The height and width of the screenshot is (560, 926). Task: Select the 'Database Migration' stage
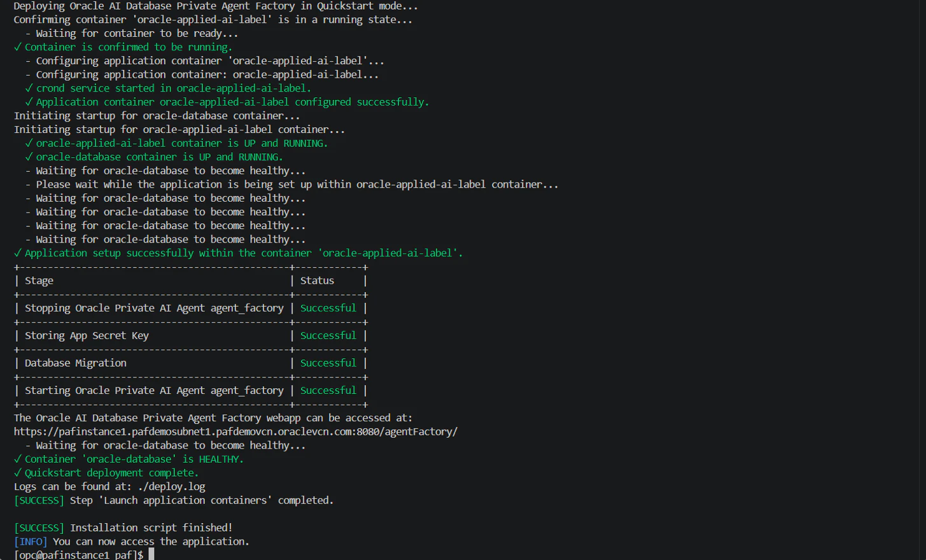pos(76,363)
